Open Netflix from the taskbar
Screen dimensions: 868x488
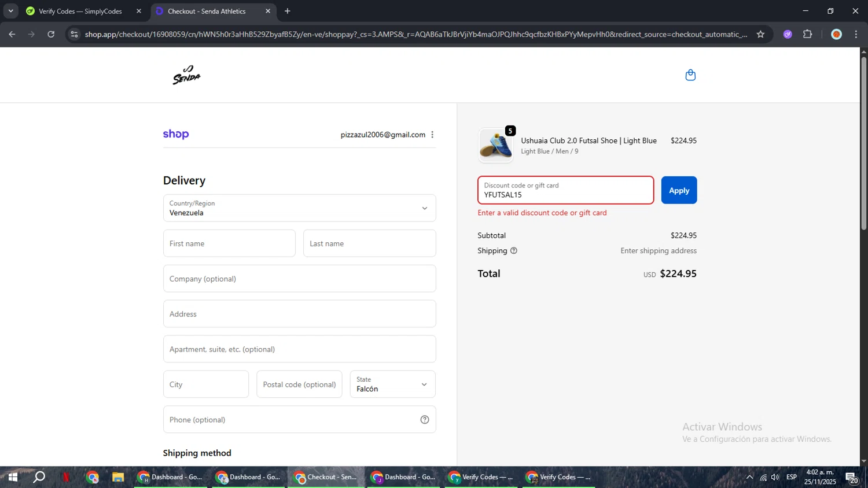click(66, 477)
